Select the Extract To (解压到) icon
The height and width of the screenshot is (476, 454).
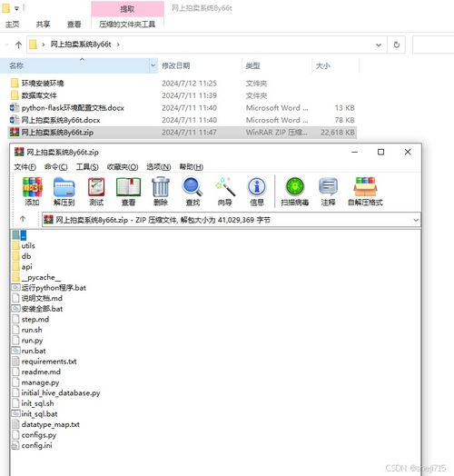click(64, 192)
